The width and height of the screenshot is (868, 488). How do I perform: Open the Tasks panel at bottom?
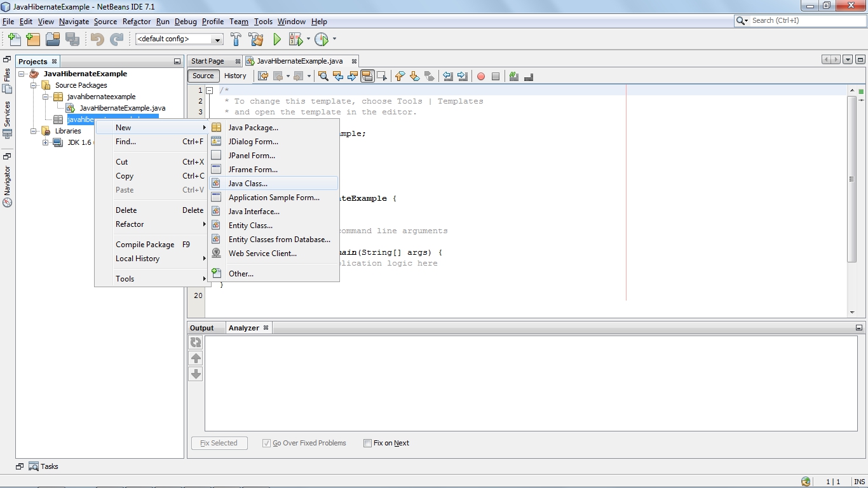[x=43, y=466]
